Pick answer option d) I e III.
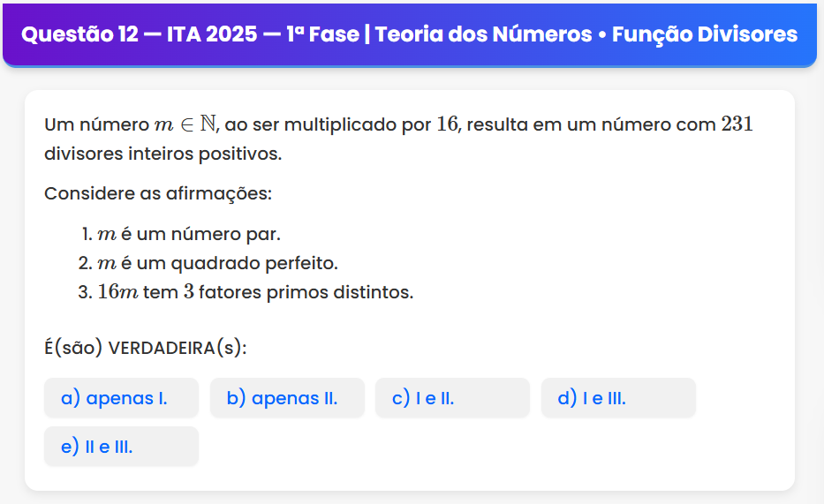This screenshot has height=504, width=824. click(x=618, y=398)
